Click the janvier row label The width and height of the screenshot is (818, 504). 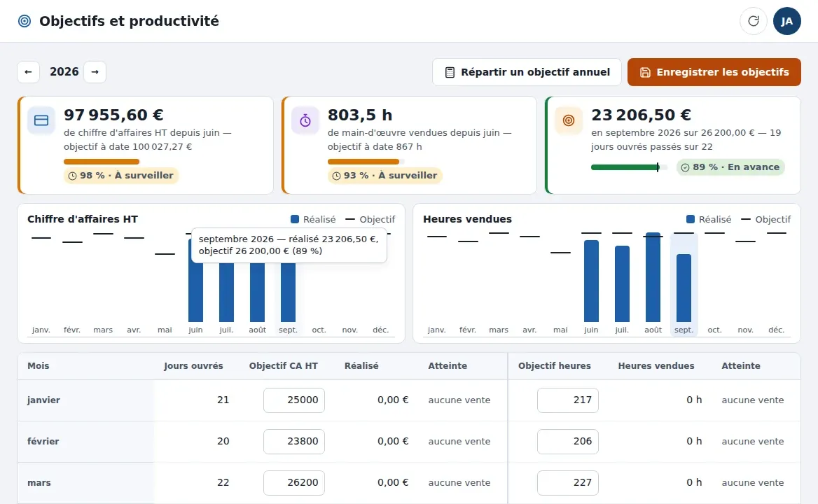[x=44, y=400]
